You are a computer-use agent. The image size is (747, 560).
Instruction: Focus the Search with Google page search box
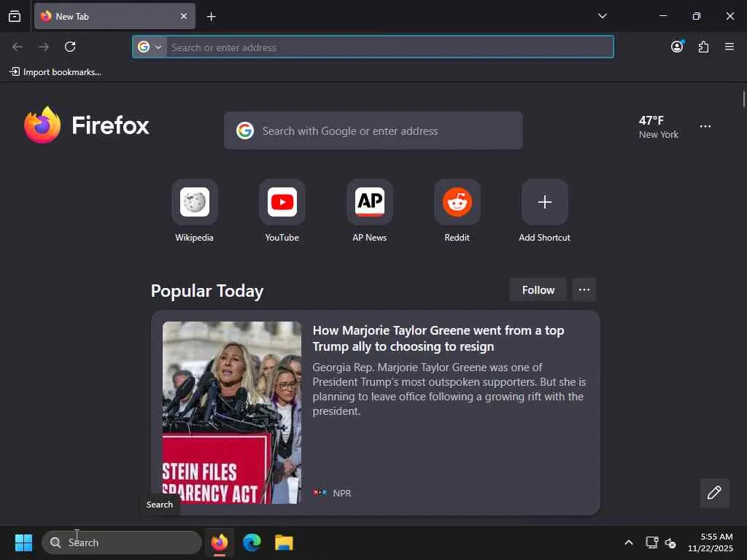tap(373, 131)
